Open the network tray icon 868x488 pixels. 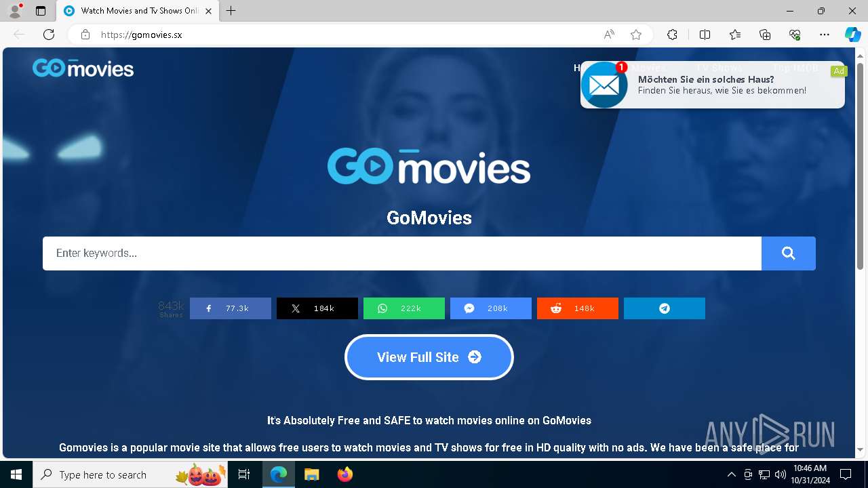pos(764,474)
